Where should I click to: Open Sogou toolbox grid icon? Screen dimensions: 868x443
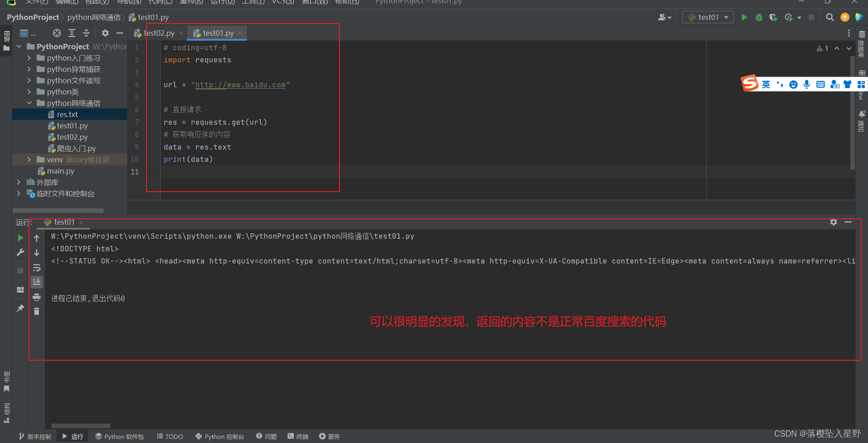pyautogui.click(x=861, y=85)
